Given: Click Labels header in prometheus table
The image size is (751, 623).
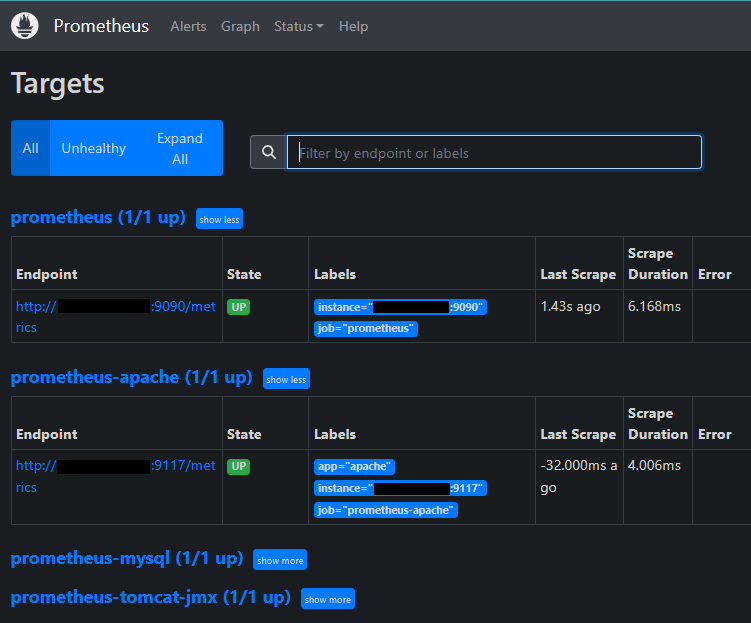Looking at the screenshot, I should 335,274.
